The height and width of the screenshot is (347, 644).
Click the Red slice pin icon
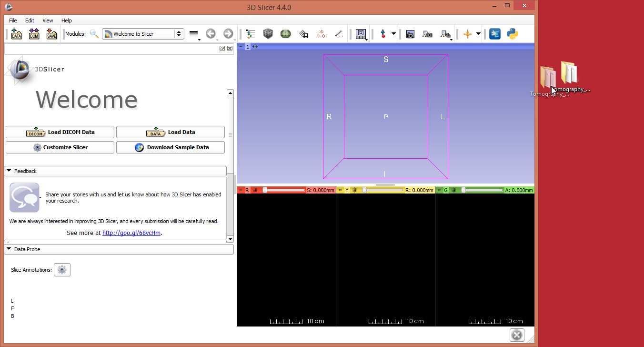(x=241, y=190)
